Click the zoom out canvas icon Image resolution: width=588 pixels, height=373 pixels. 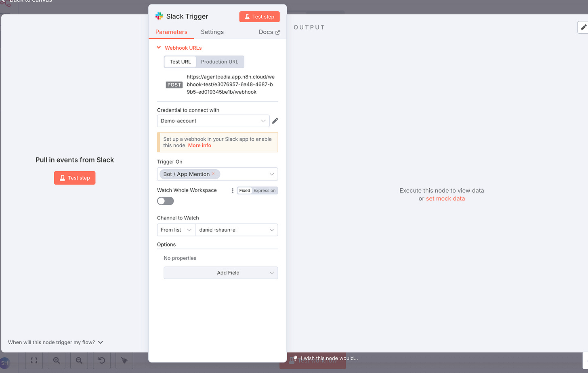pos(79,360)
